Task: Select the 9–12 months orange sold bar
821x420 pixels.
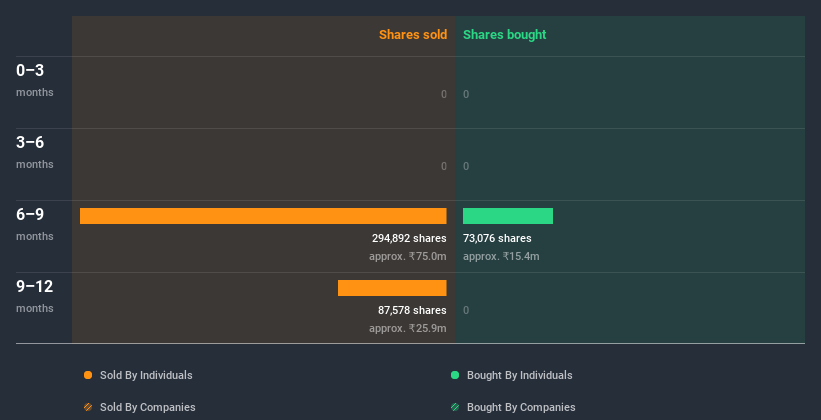Action: (x=392, y=288)
